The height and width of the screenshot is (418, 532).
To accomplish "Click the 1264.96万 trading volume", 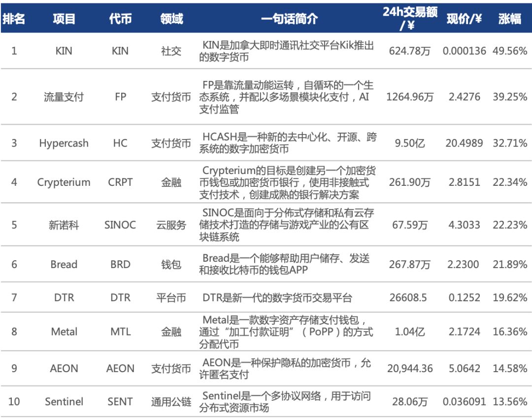I will point(410,97).
